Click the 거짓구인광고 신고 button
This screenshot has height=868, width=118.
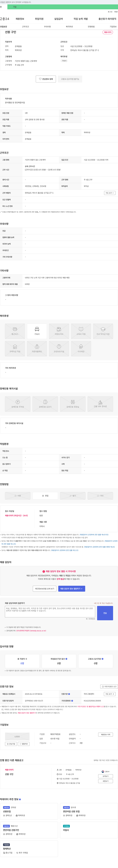pyautogui.click(x=109, y=686)
